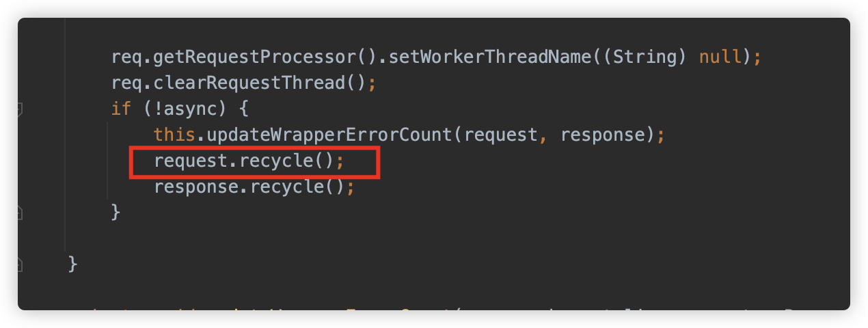Click the fold-end marker beside the if block's closing brace
The image size is (868, 328).
click(21, 213)
